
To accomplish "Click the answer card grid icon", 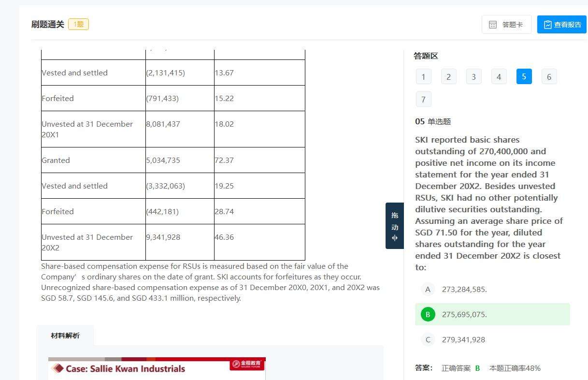I will (x=493, y=25).
